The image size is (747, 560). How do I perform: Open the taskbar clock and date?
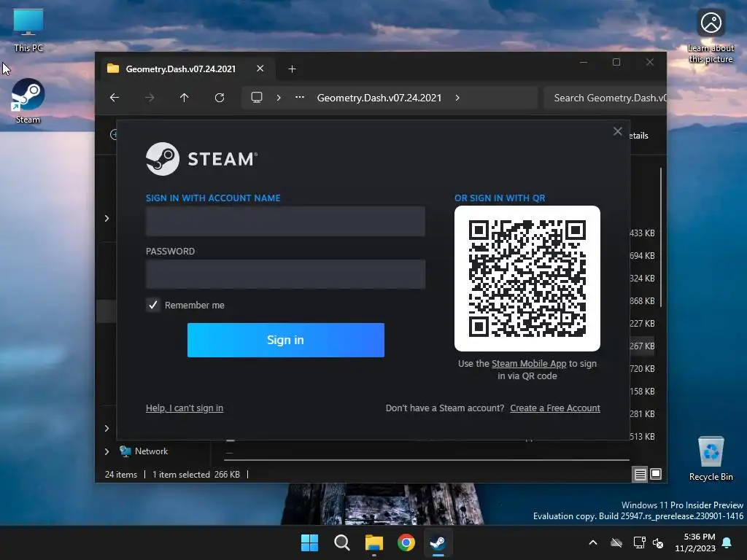pos(695,542)
